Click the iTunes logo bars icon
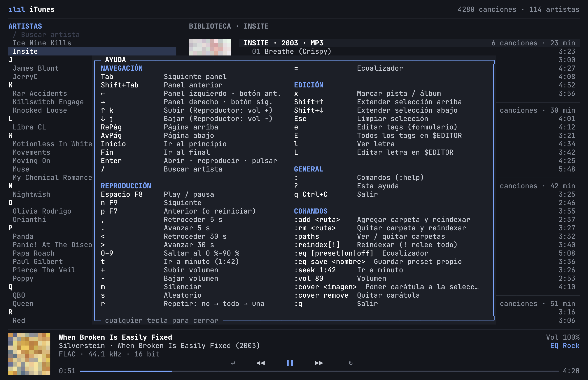Screen dimensions: 588x380 click(17, 9)
